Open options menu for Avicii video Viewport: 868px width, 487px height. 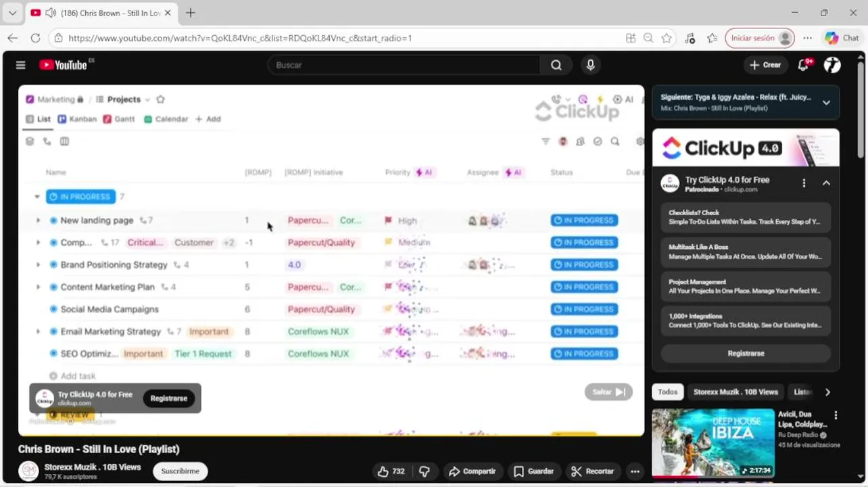pyautogui.click(x=836, y=415)
